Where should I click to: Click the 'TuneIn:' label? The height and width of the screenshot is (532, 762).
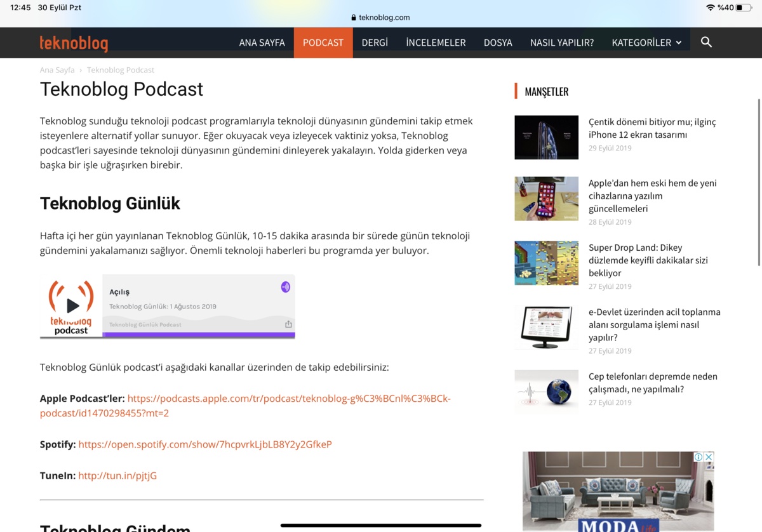click(x=58, y=475)
